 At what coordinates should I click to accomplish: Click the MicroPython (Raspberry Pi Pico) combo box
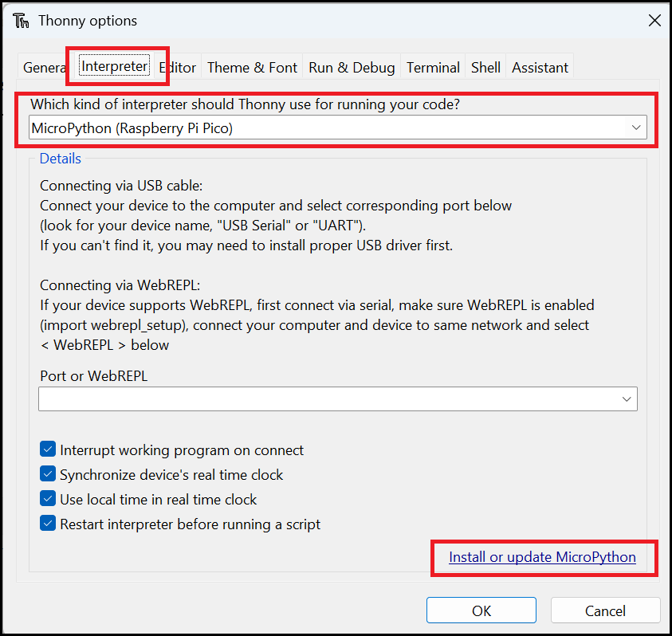338,128
